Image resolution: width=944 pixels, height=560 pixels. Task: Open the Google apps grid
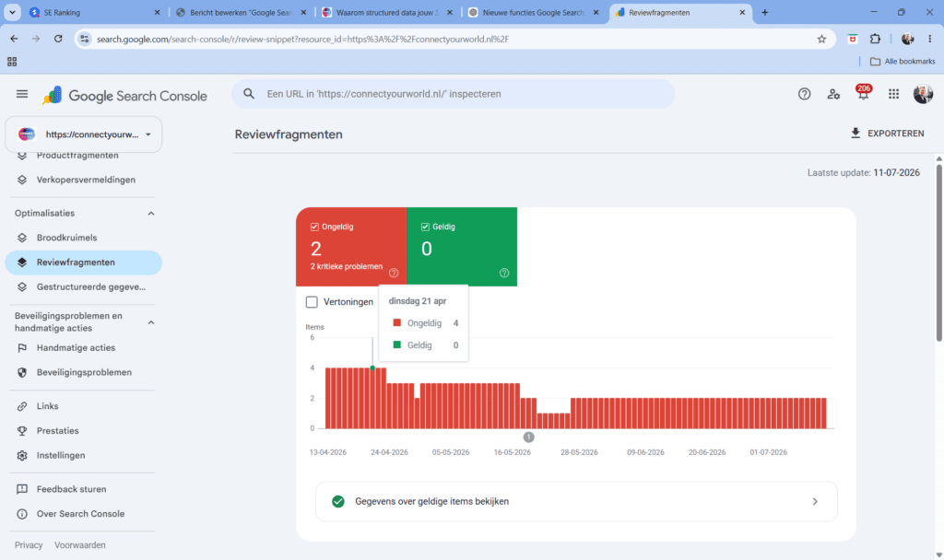coord(893,94)
